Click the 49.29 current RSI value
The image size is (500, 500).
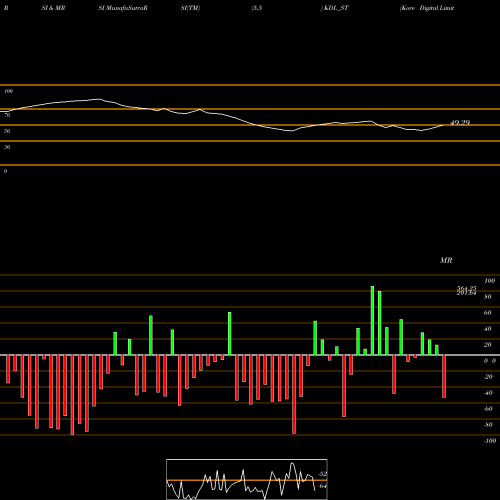[x=460, y=123]
